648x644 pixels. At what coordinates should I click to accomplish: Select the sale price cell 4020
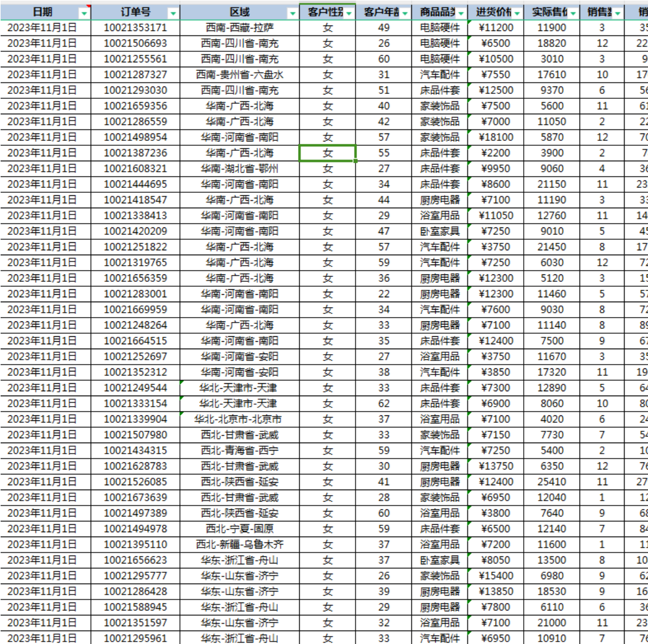[x=552, y=419]
